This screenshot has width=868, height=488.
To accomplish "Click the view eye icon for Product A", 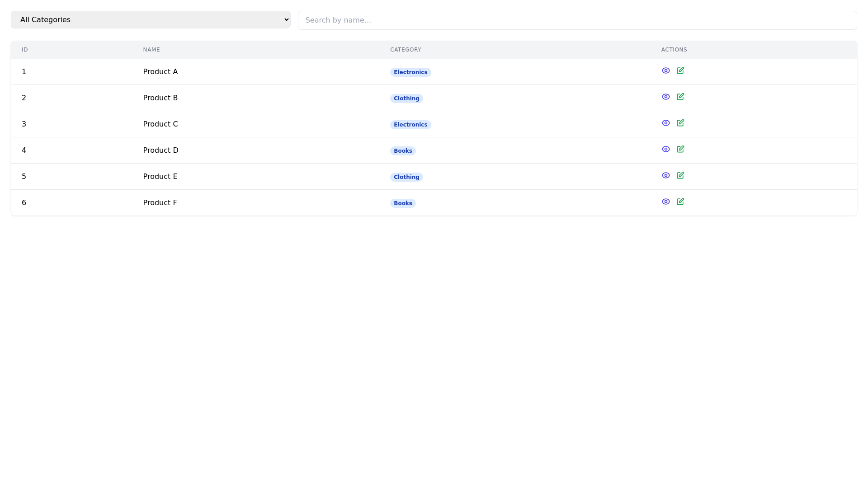I will coord(665,70).
